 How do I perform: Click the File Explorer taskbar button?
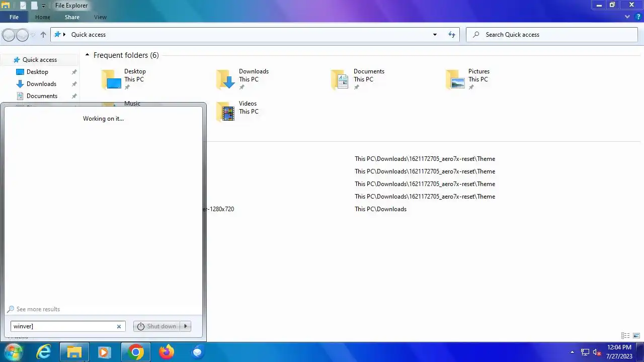[x=74, y=352]
